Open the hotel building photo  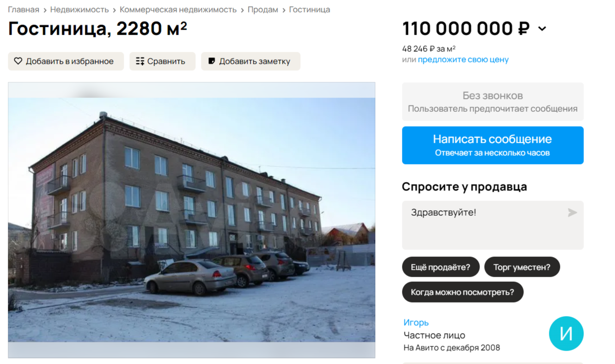pyautogui.click(x=191, y=220)
